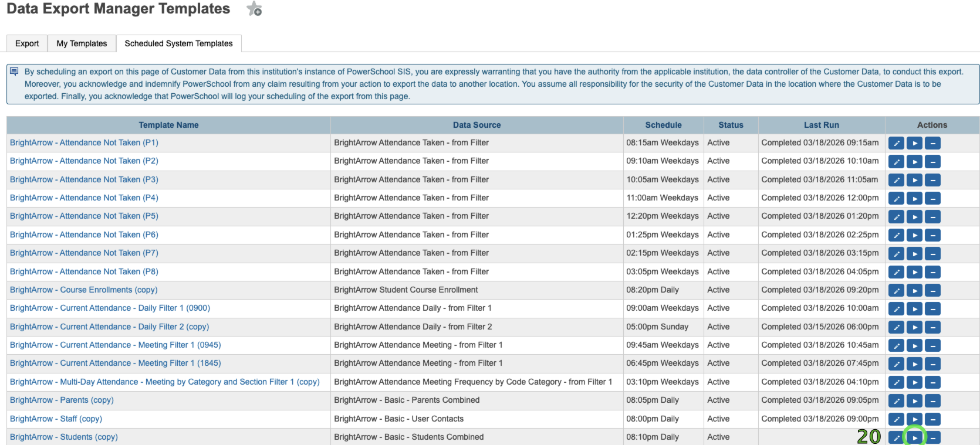Run Course Enrollments (copy) export now

tap(914, 290)
